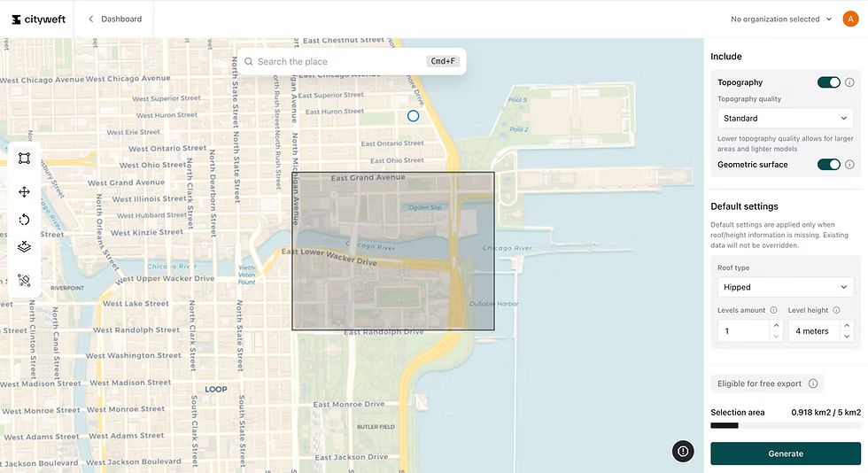Click the Level height info icon
The width and height of the screenshot is (868, 473).
838,310
